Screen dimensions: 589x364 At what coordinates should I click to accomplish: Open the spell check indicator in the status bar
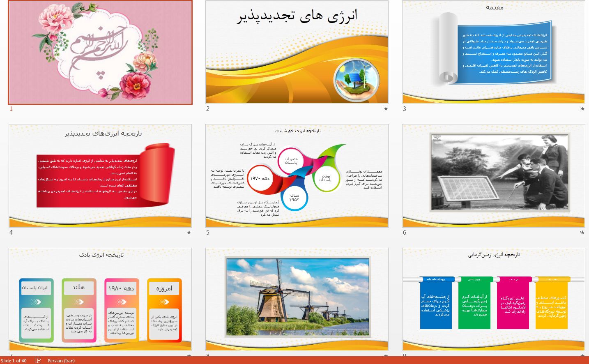[x=38, y=361]
